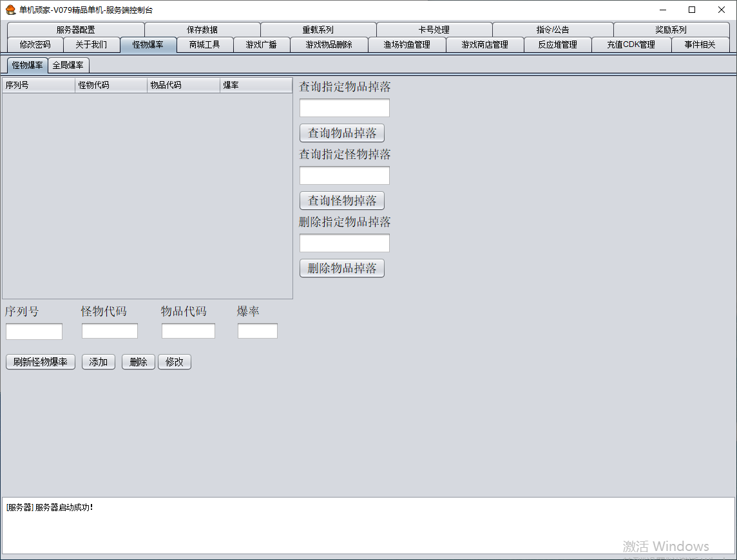
Task: Select the 全局爆率 sub-tab
Action: click(68, 65)
